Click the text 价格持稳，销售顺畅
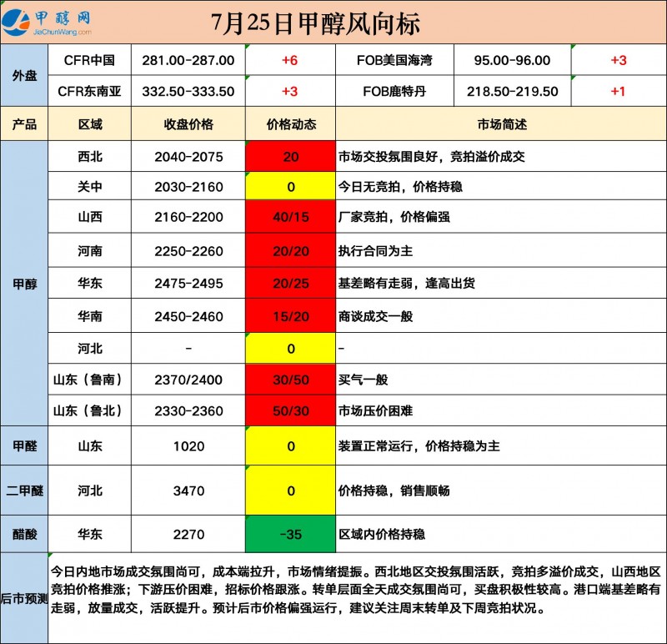667x644 pixels. pyautogui.click(x=394, y=491)
